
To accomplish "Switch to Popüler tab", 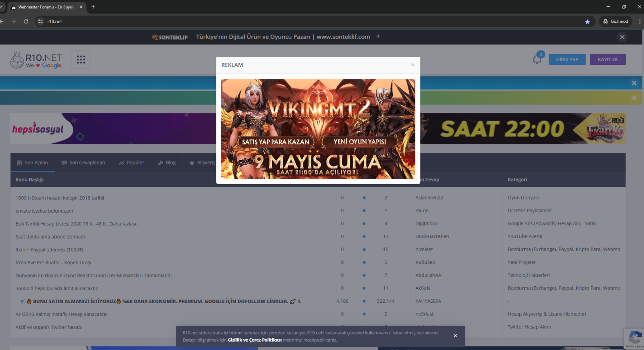I will (131, 163).
